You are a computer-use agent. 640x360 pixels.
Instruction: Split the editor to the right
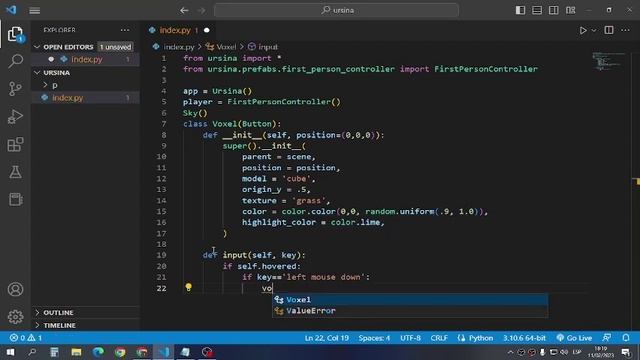(x=609, y=30)
